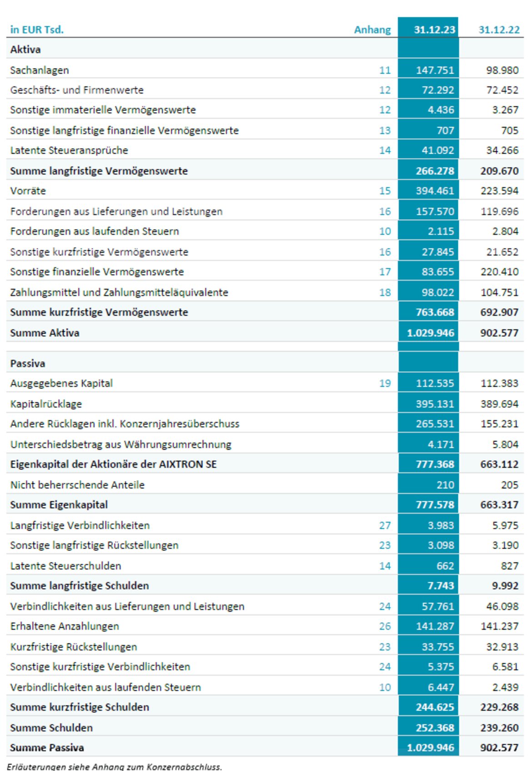Image resolution: width=532 pixels, height=771 pixels.
Task: Click Anhang note 26 for Erhaltene Anzahlungen
Action: pos(385,626)
